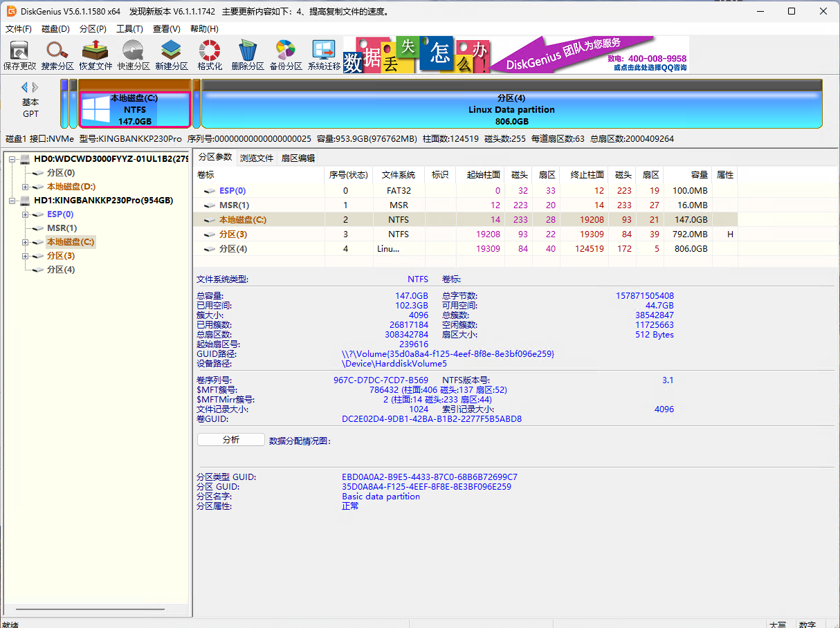Click the Format (格式化) toolbar icon
This screenshot has height=628, width=840.
(210, 54)
